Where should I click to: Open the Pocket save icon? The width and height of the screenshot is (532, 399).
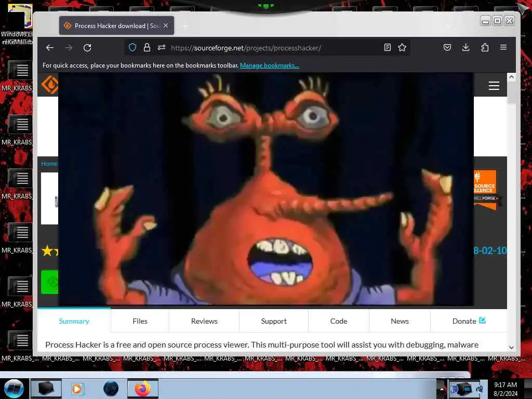pos(447,47)
